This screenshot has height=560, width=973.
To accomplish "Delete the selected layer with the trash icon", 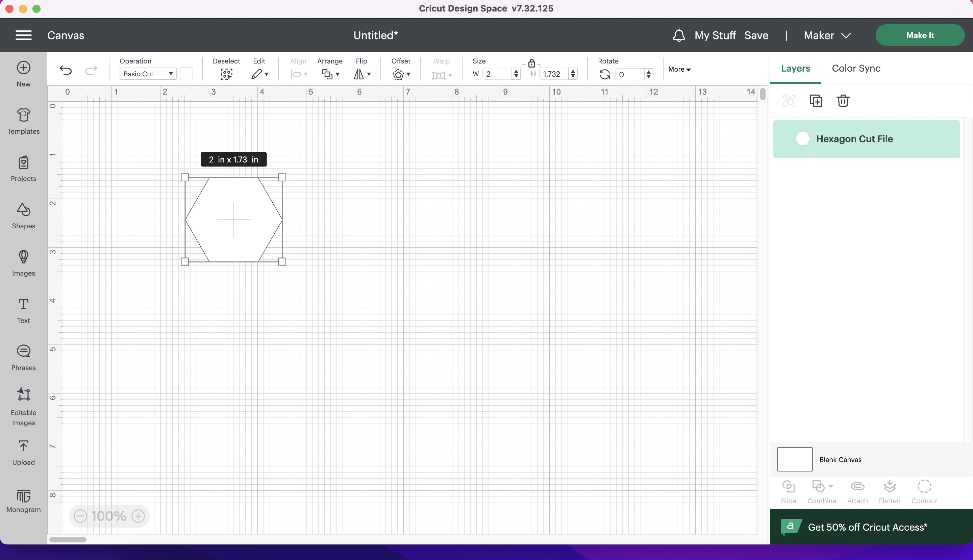I will 843,100.
